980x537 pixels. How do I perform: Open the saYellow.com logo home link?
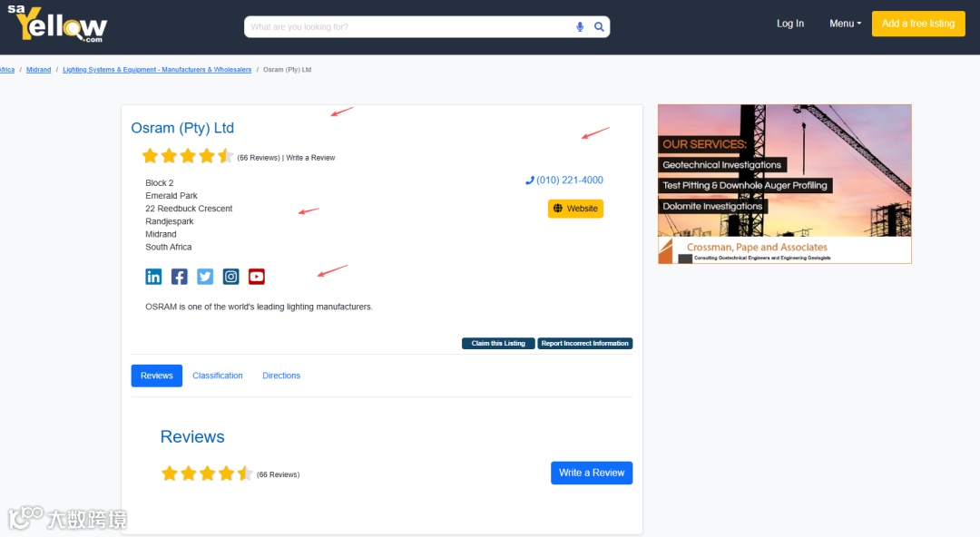pyautogui.click(x=57, y=24)
